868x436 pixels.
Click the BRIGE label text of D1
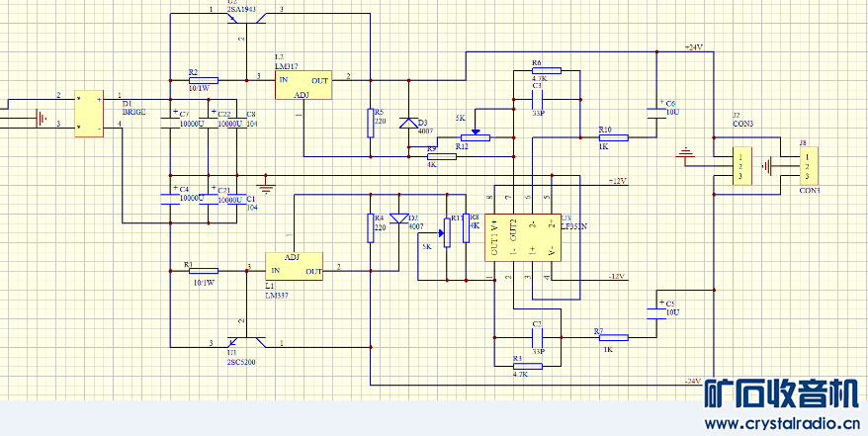click(134, 112)
